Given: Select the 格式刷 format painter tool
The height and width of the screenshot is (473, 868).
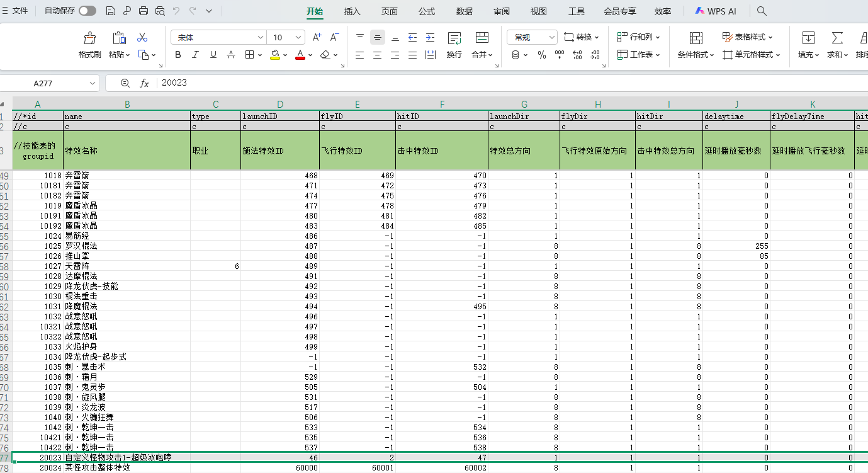Looking at the screenshot, I should [x=90, y=45].
